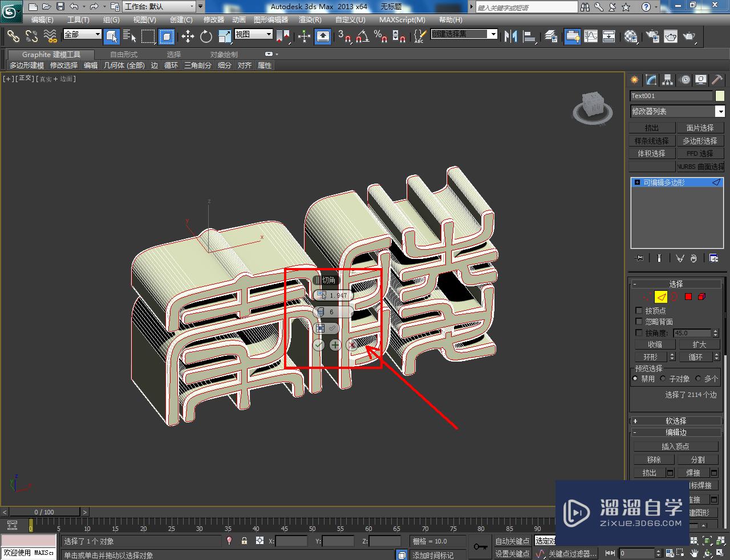
Task: Open the 创建选择集 named selection dropdown
Action: (464, 34)
